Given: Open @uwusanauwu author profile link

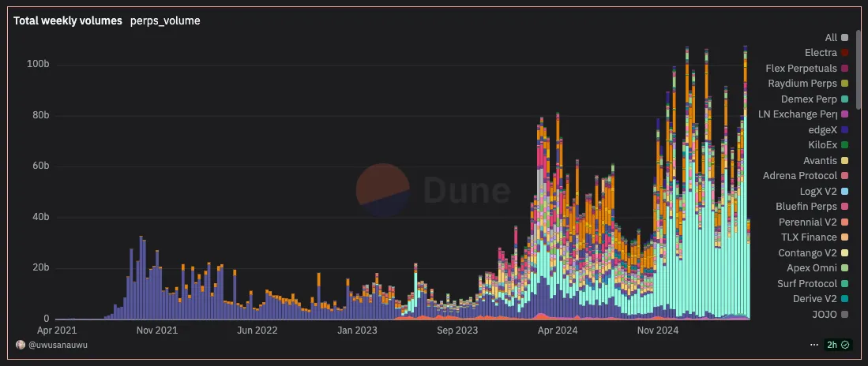Looking at the screenshot, I should 58,345.
